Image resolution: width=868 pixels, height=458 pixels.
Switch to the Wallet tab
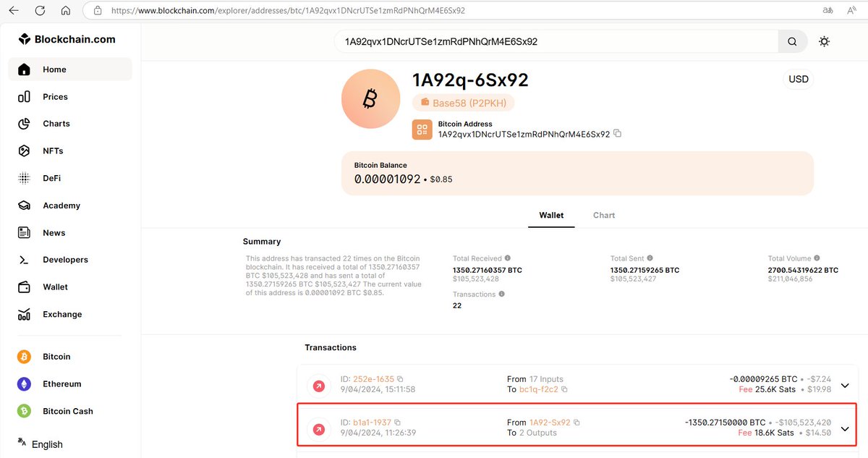551,215
